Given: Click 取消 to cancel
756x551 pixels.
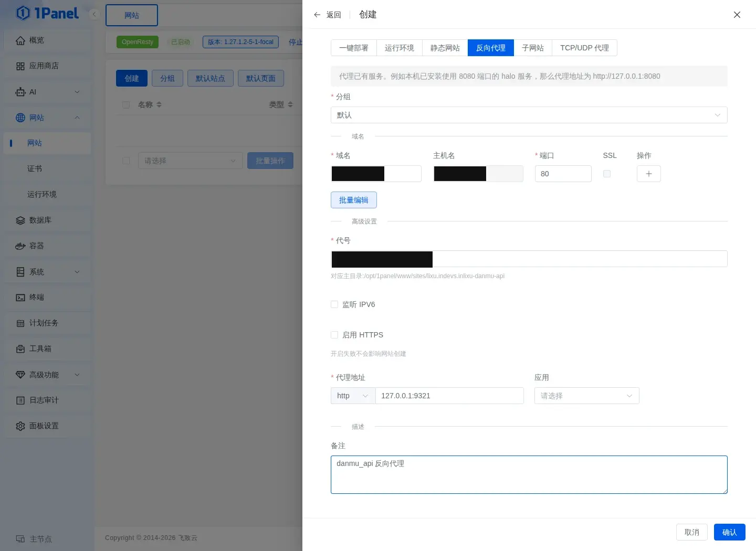Looking at the screenshot, I should (x=692, y=532).
